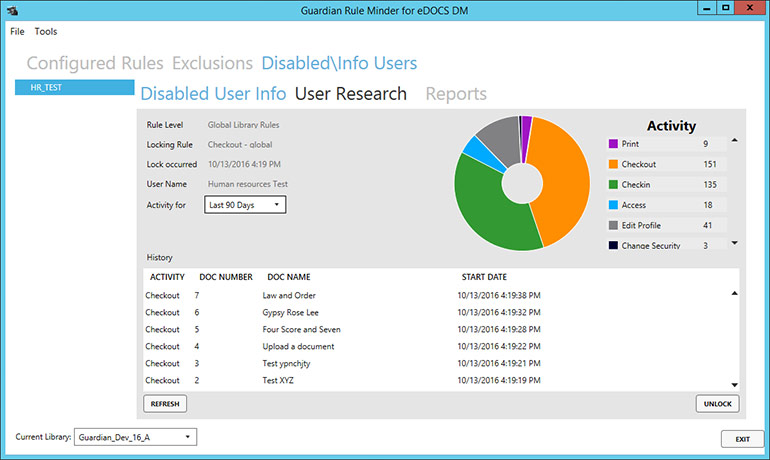Click start date '10/13/2016 4:19:38 PM'

(499, 296)
